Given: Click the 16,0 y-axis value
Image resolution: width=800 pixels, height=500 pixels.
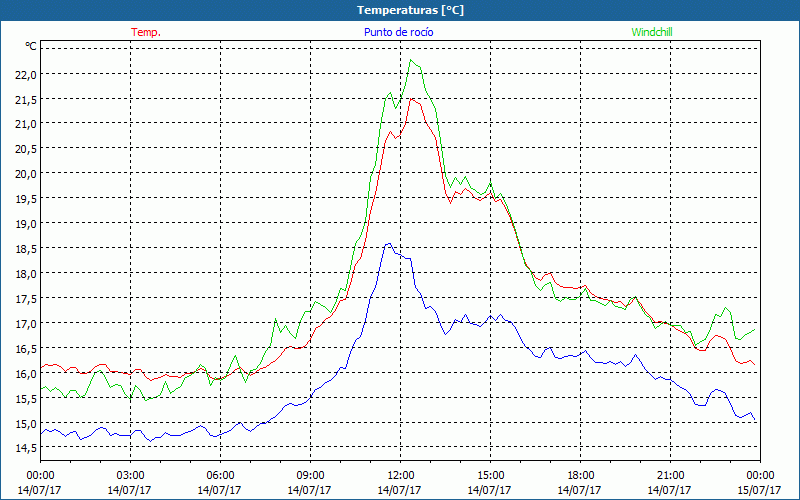Looking at the screenshot, I should tap(27, 374).
